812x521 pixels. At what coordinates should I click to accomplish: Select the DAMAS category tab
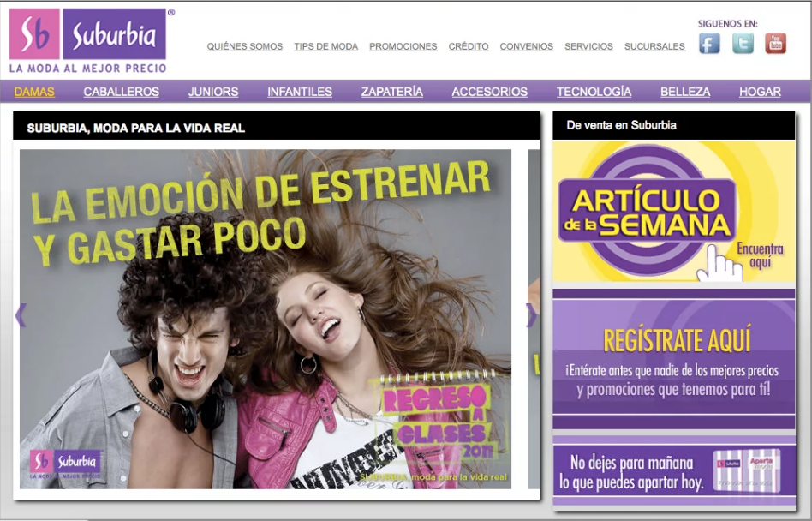(x=34, y=92)
